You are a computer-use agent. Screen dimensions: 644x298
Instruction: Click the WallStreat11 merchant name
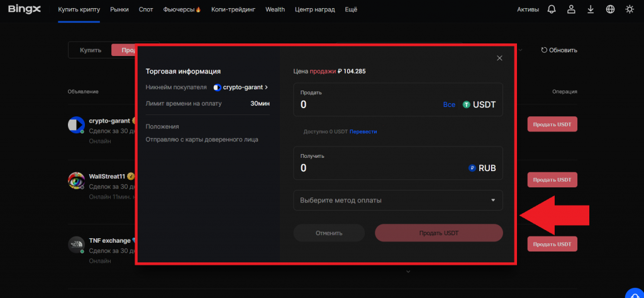[107, 177]
